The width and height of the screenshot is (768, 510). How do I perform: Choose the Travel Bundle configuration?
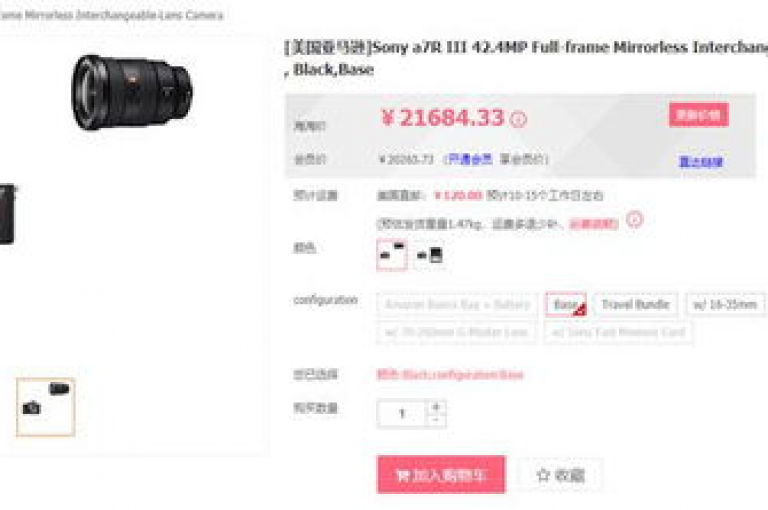coord(636,305)
